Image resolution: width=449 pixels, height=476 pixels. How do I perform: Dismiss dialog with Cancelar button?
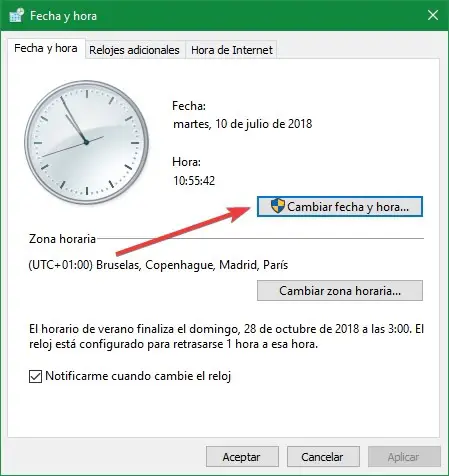(x=323, y=457)
